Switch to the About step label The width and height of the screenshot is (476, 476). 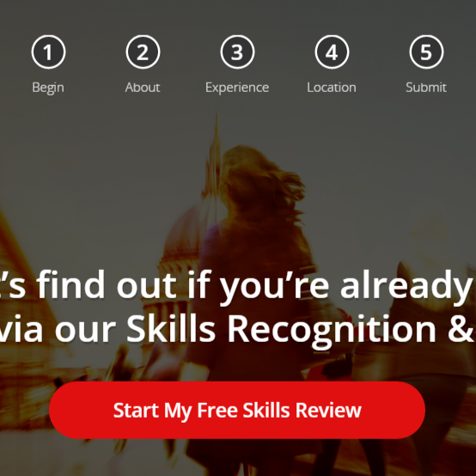143,88
